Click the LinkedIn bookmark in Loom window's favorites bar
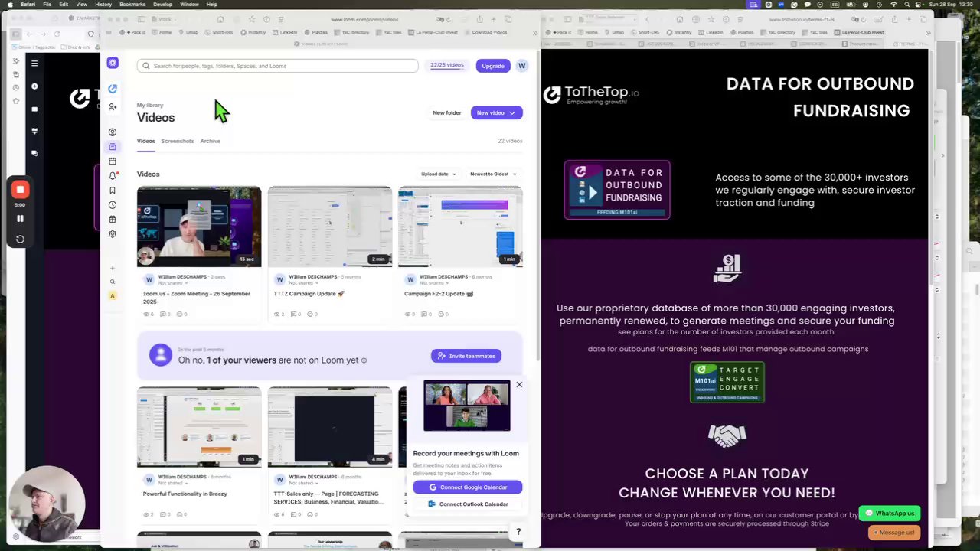This screenshot has height=551, width=980. coord(285,32)
